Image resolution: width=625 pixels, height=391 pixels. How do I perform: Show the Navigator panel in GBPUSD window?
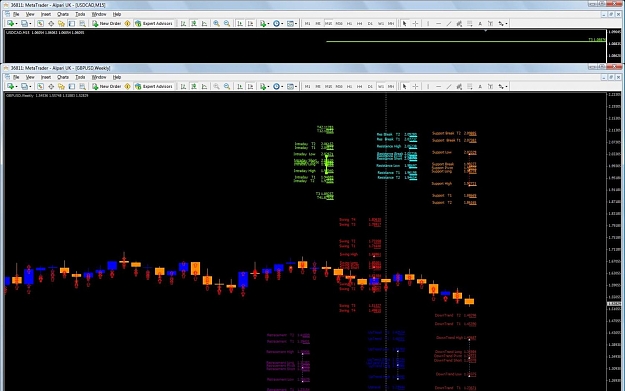61,86
